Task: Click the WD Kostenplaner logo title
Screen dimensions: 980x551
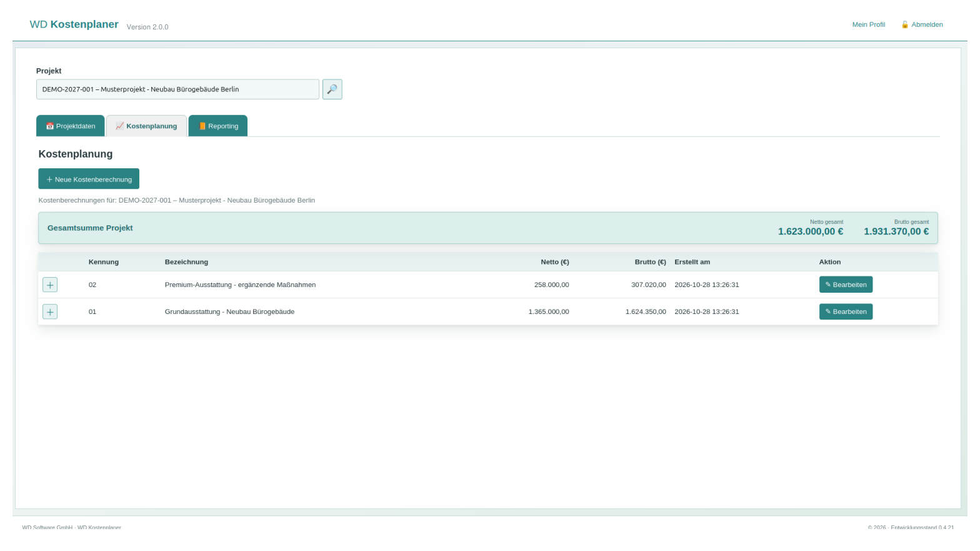Action: click(74, 24)
